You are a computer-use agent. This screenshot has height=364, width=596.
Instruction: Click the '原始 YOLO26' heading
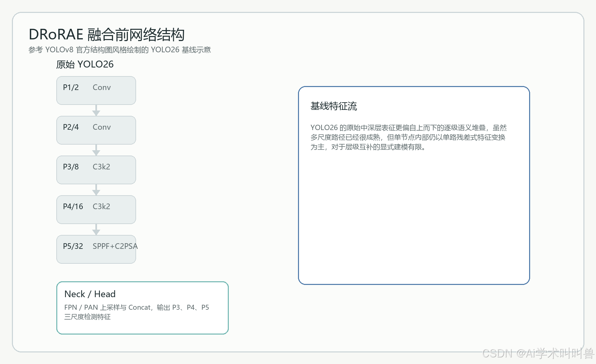[x=85, y=64]
